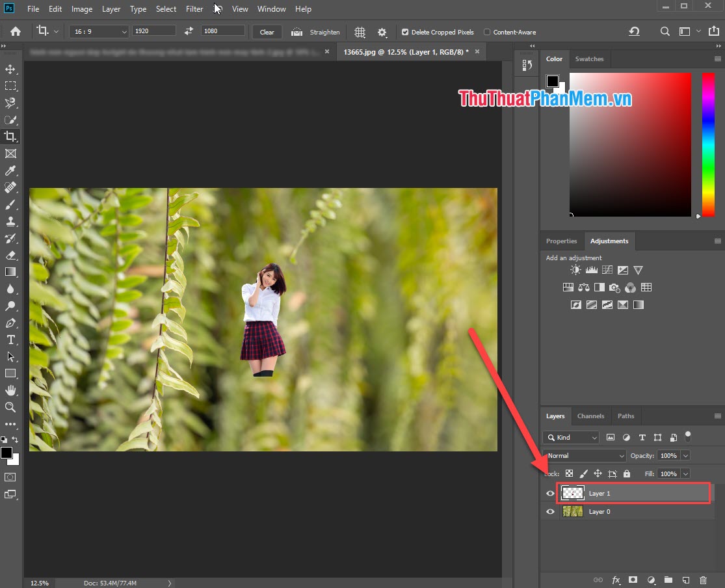
Task: Click the Layer 1 thumbnail
Action: point(572,493)
